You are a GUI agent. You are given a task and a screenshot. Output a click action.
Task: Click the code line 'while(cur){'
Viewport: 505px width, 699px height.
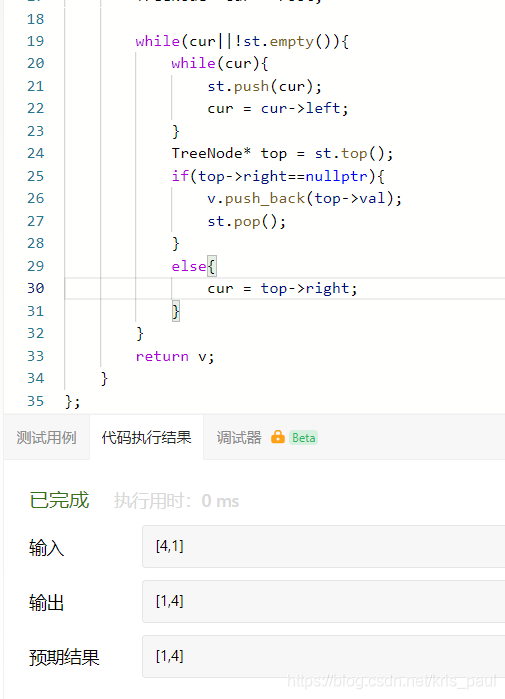pos(220,64)
